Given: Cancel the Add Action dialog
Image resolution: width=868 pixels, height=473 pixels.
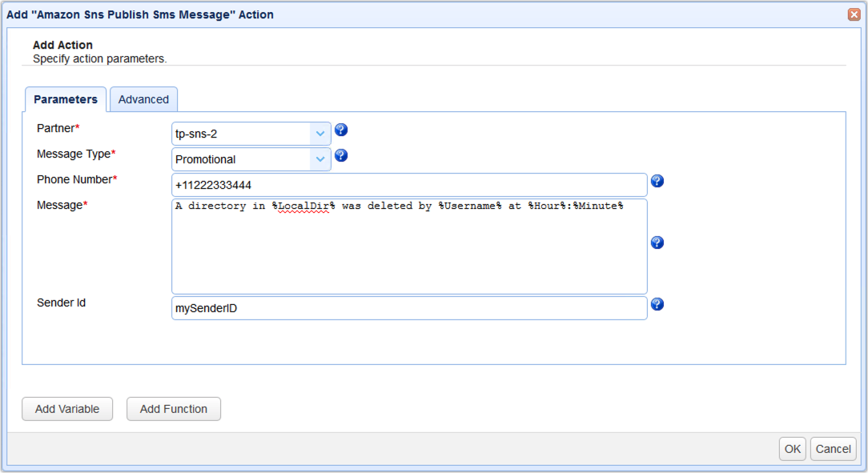Looking at the screenshot, I should (833, 449).
